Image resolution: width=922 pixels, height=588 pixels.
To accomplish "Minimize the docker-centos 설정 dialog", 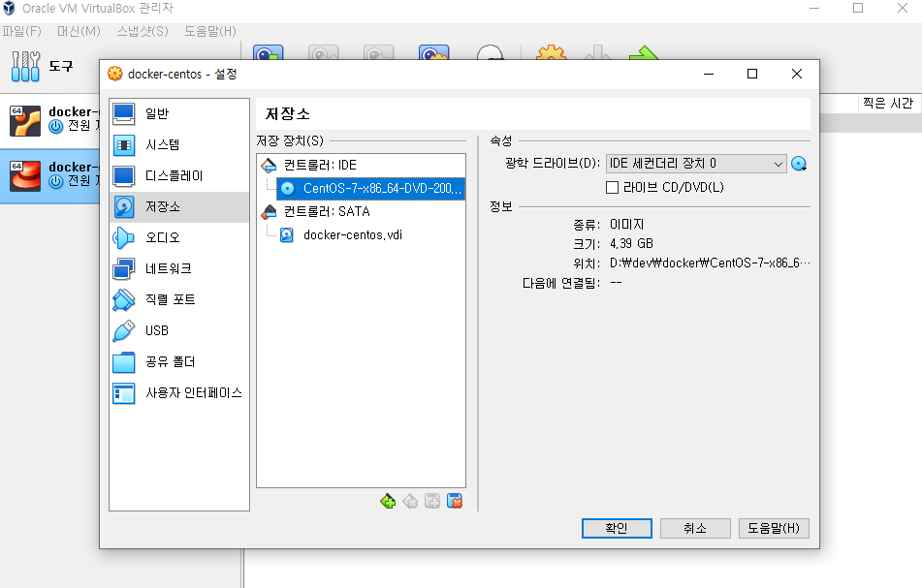I will click(709, 74).
